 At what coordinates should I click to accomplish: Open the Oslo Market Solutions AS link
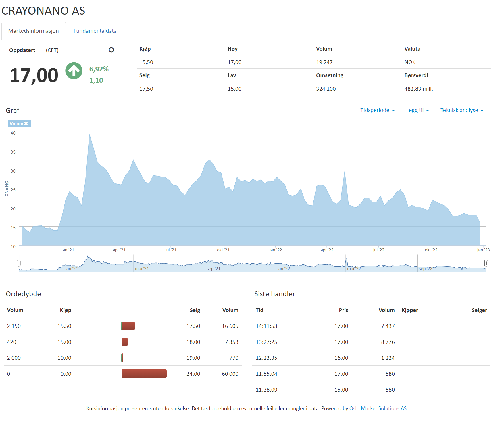coord(378,408)
